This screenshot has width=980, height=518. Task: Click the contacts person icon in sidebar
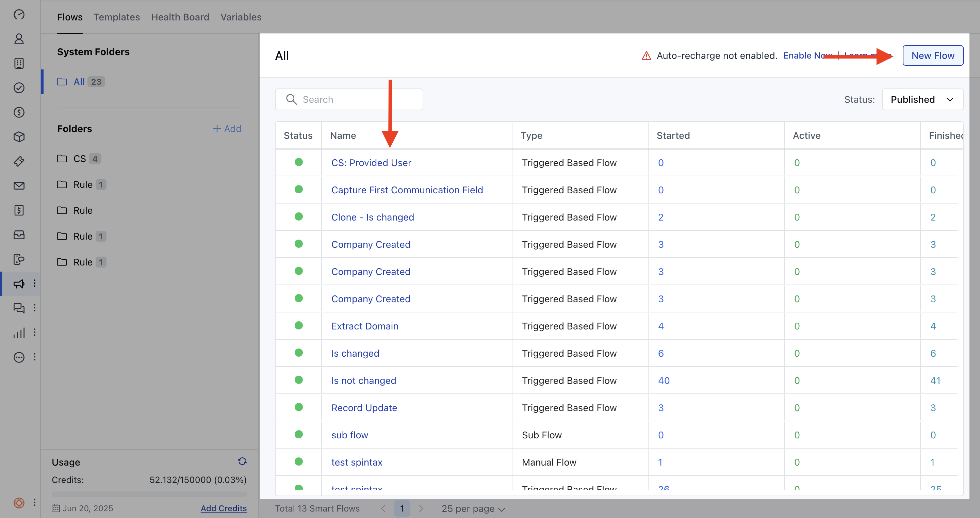[19, 39]
